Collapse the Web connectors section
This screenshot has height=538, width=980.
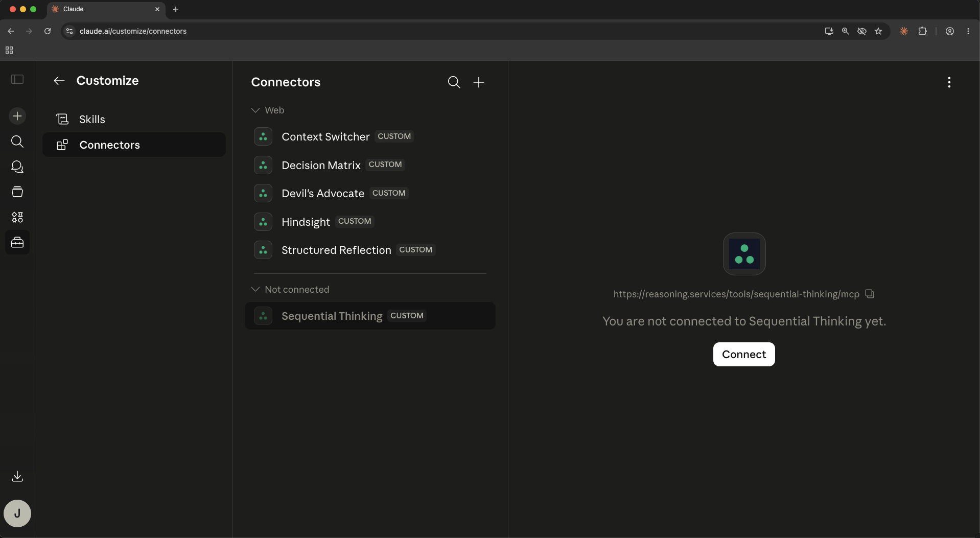(268, 110)
